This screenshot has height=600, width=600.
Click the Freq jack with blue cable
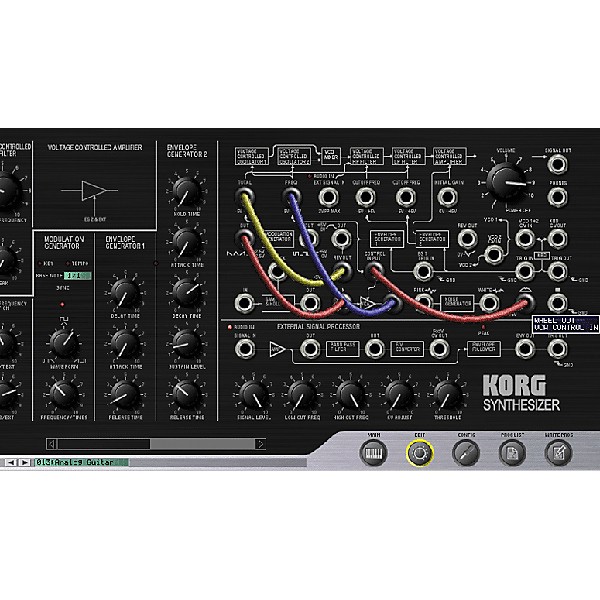(x=291, y=197)
